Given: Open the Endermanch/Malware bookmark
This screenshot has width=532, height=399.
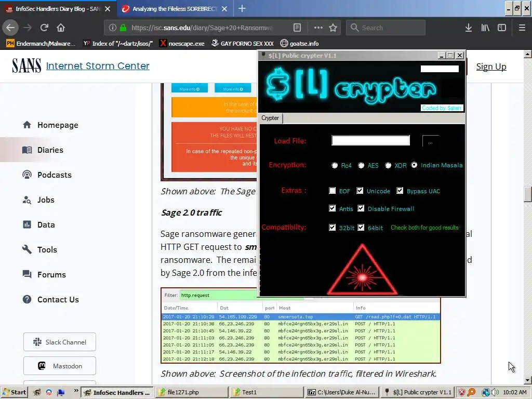Looking at the screenshot, I should pos(41,44).
